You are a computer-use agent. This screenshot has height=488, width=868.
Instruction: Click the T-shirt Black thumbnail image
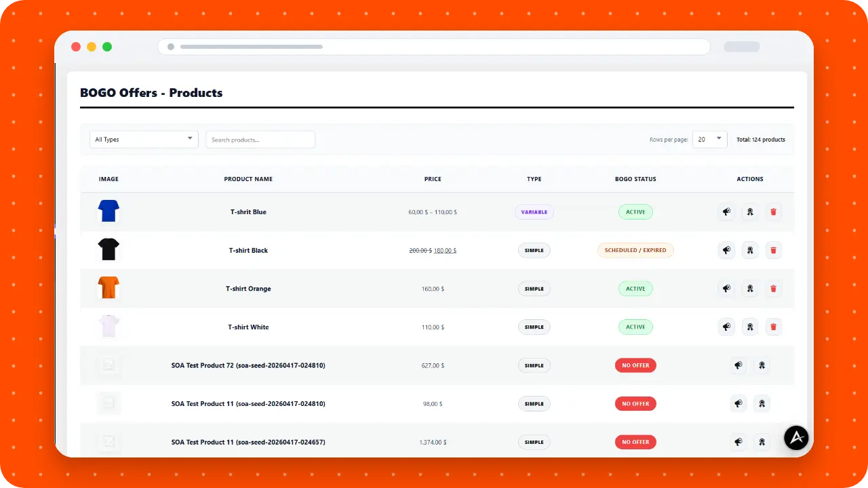point(108,250)
